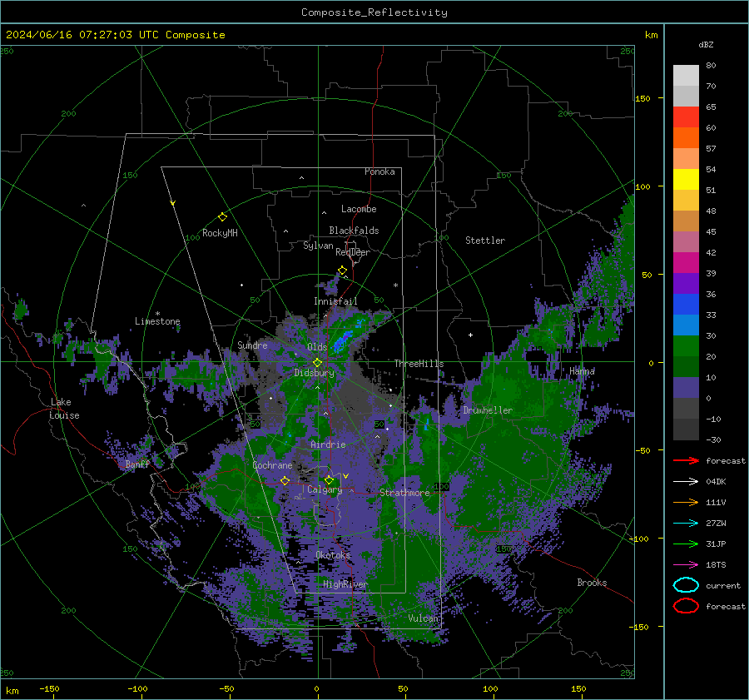Click the Hanna city label
This screenshot has height=700, width=749.
point(582,370)
